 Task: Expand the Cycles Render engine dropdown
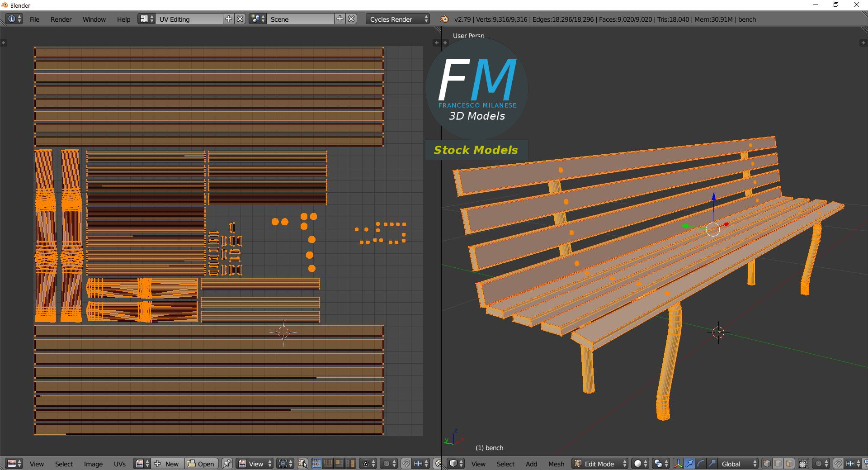point(398,19)
